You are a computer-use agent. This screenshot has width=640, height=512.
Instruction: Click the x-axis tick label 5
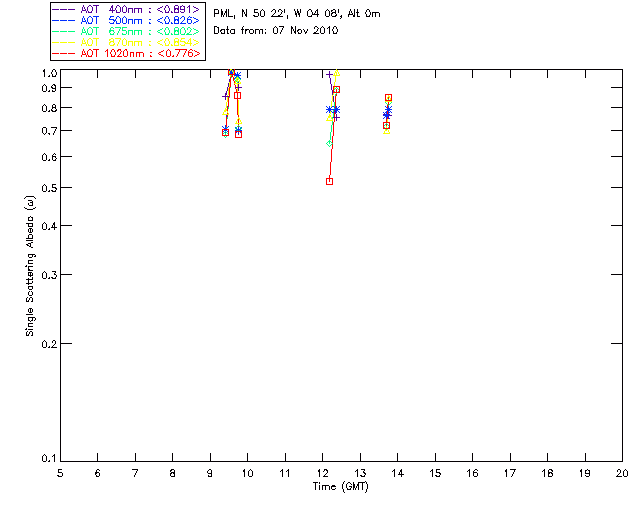tap(60, 473)
